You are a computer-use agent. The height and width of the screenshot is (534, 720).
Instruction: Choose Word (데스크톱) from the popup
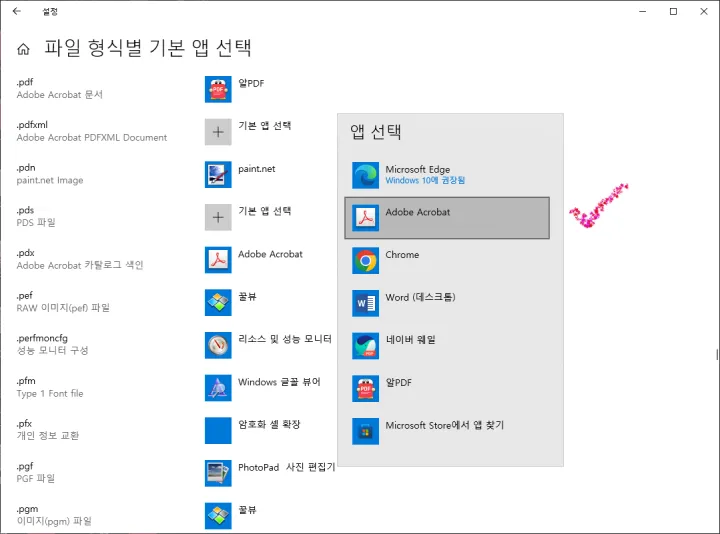point(447,304)
